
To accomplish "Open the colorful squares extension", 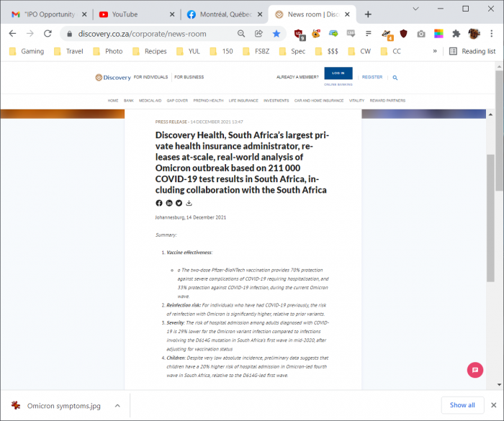I will 438,33.
